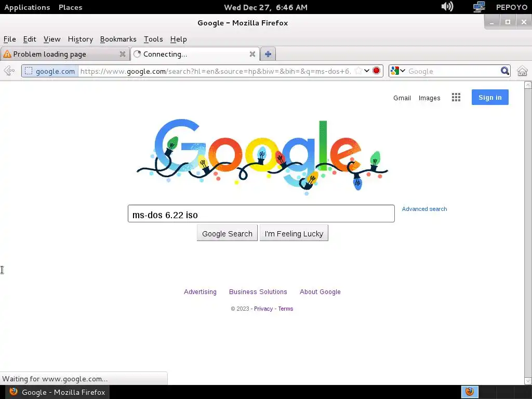Open the Images link
Viewport: 532px width, 399px height.
click(429, 98)
